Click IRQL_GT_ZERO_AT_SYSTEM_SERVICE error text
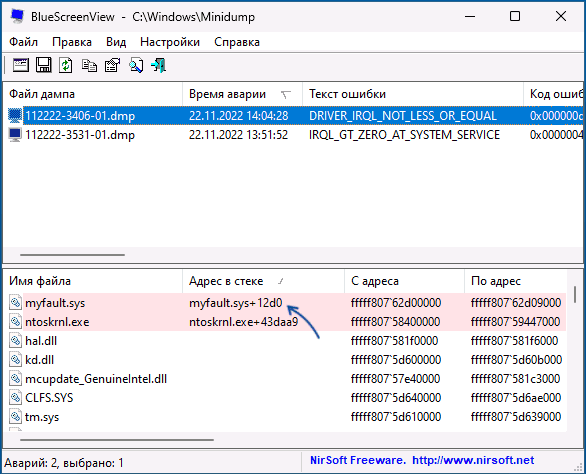The image size is (586, 474). click(x=404, y=135)
